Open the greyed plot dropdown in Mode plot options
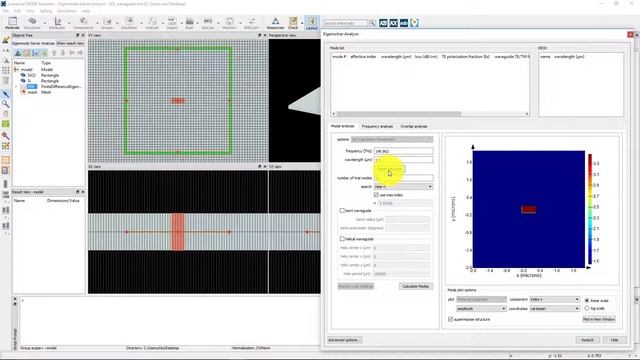The width and height of the screenshot is (640, 360). click(x=481, y=300)
